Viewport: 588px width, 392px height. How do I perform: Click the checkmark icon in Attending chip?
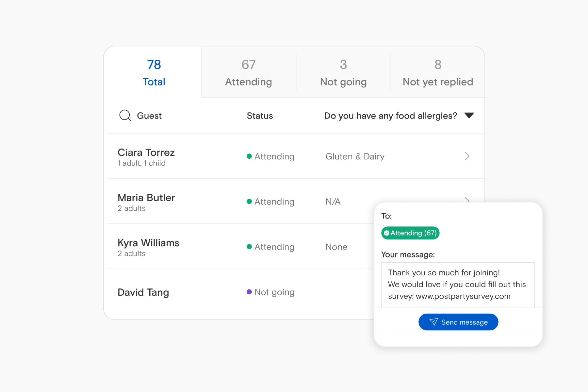pyautogui.click(x=386, y=233)
